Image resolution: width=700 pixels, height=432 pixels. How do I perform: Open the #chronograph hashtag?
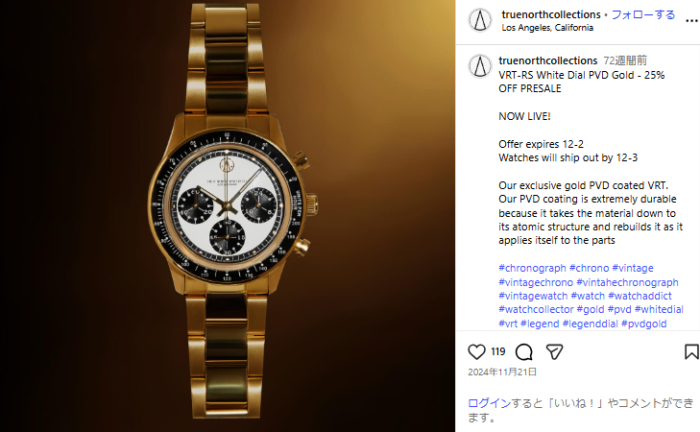pyautogui.click(x=532, y=268)
